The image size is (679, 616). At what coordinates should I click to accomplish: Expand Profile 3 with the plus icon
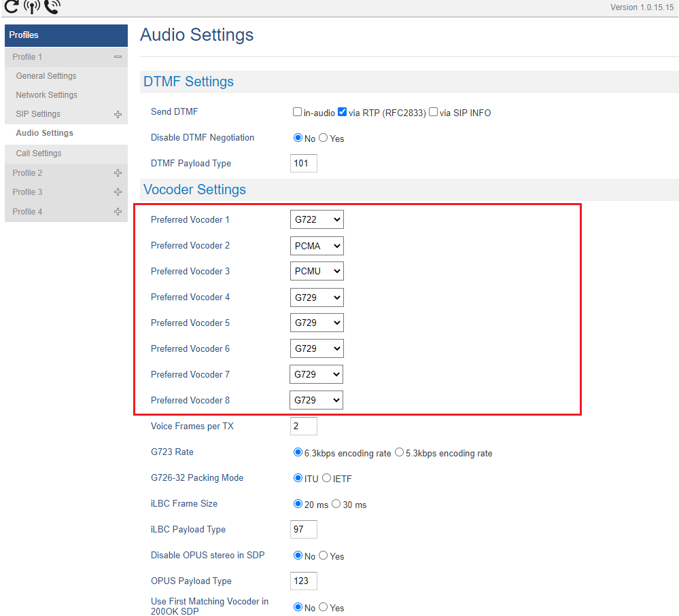(118, 192)
